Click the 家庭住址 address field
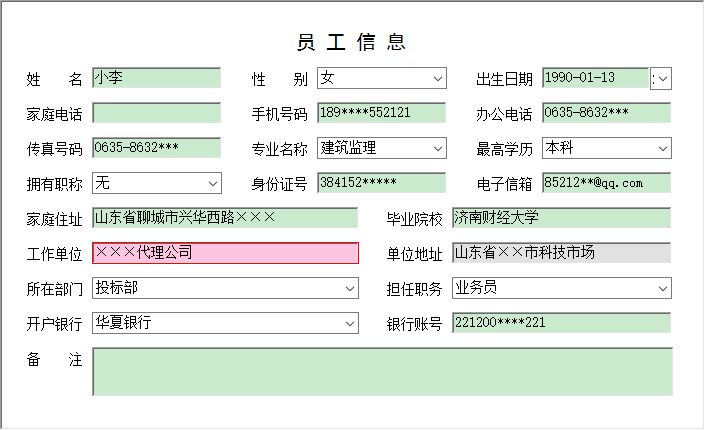Screen dimensions: 705x430 [225, 218]
